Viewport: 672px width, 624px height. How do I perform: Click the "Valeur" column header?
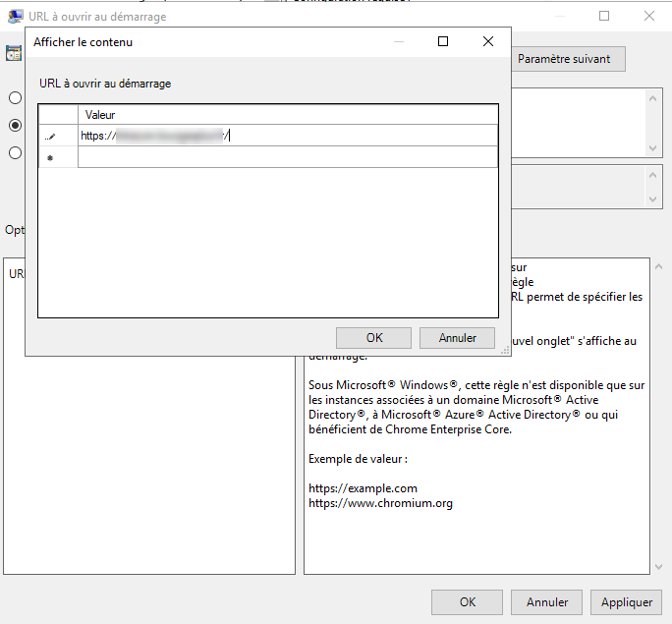point(287,115)
